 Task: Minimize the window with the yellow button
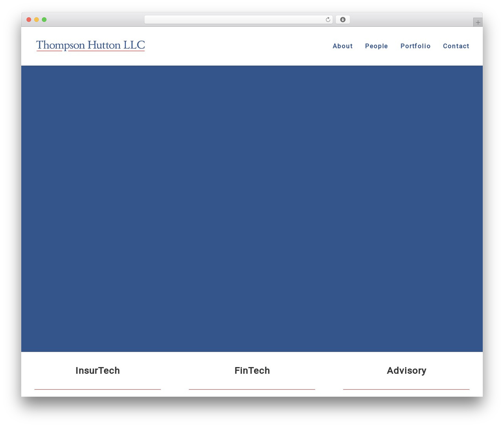pos(37,20)
